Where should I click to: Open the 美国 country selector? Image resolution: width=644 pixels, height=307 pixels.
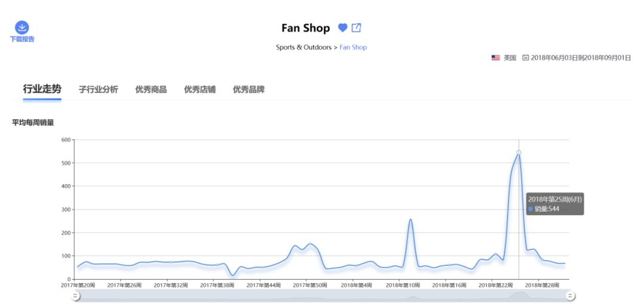[x=510, y=58]
